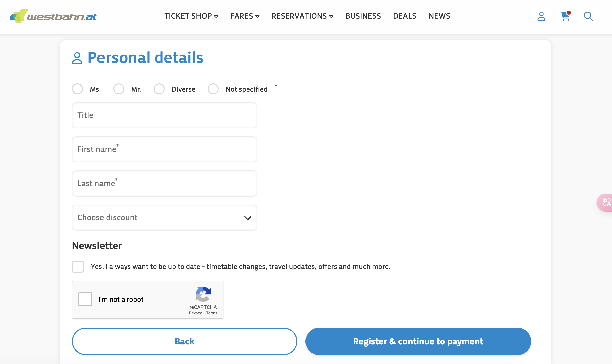Check the I'm not a robot box
The image size is (612, 364).
pos(85,299)
